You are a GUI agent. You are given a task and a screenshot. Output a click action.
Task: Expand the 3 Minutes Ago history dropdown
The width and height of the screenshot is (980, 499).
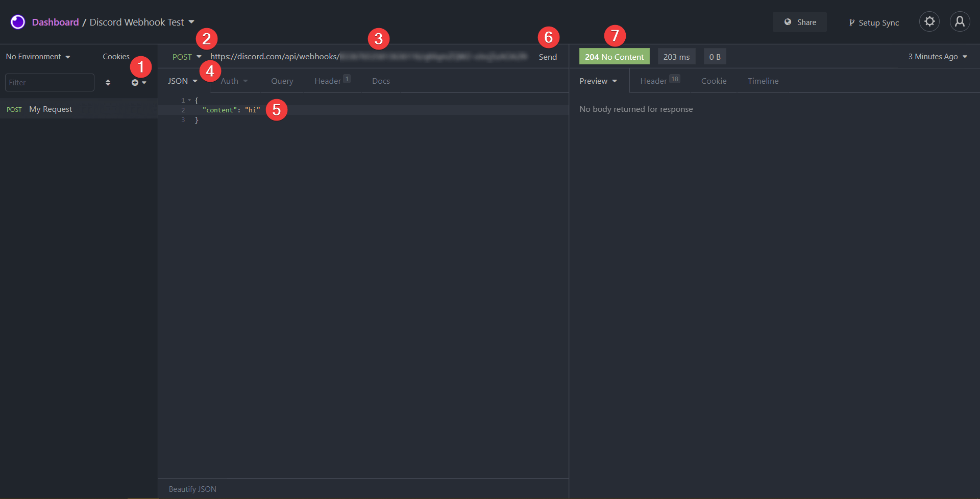coord(938,57)
